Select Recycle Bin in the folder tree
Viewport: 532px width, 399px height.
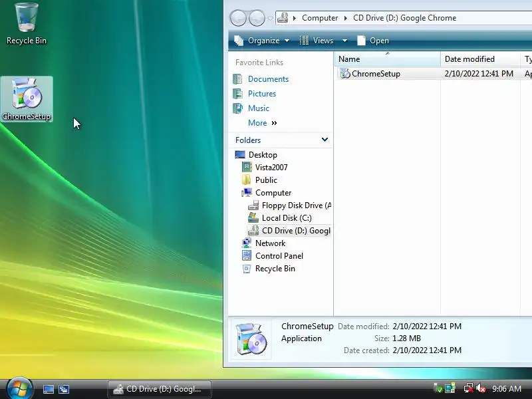pos(275,269)
